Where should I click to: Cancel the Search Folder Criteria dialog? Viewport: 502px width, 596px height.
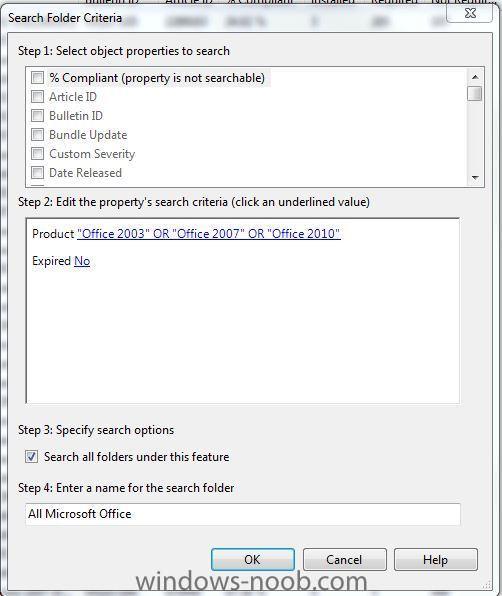click(x=344, y=560)
